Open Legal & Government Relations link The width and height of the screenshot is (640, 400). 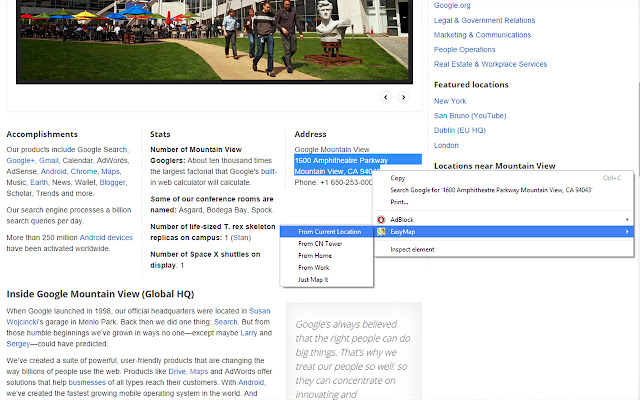(x=484, y=20)
